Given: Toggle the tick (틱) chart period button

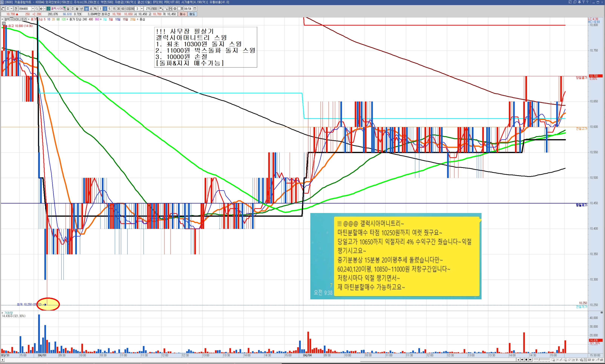Looking at the screenshot, I should [x=95, y=9].
